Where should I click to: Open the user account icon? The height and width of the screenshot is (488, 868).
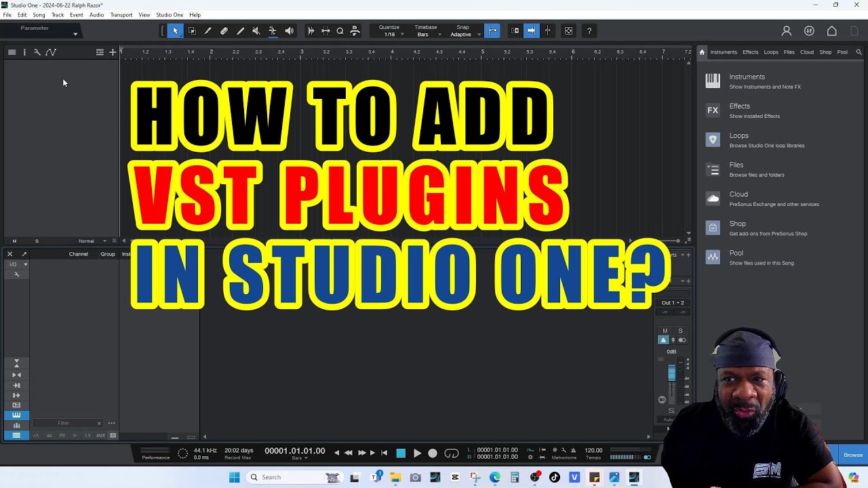[787, 30]
